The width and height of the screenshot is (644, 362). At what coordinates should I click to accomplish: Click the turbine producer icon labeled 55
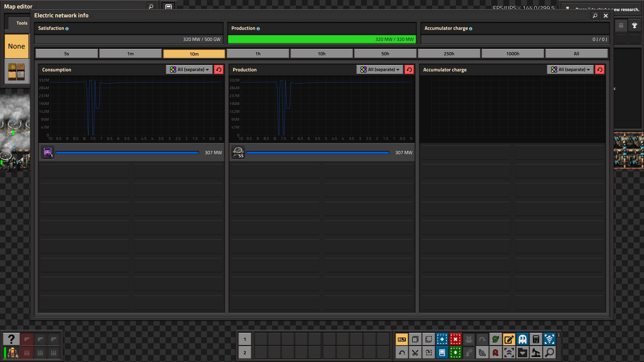tap(238, 152)
